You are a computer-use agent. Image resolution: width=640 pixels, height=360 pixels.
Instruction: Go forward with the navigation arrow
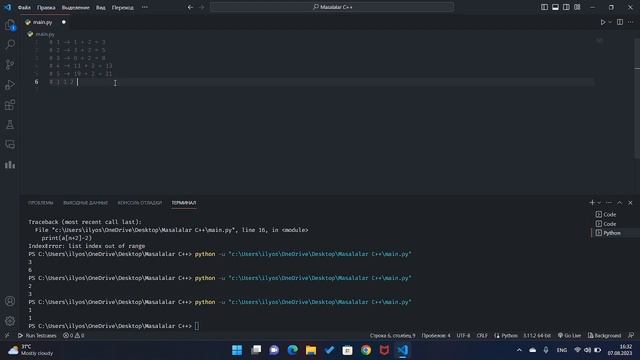click(202, 7)
